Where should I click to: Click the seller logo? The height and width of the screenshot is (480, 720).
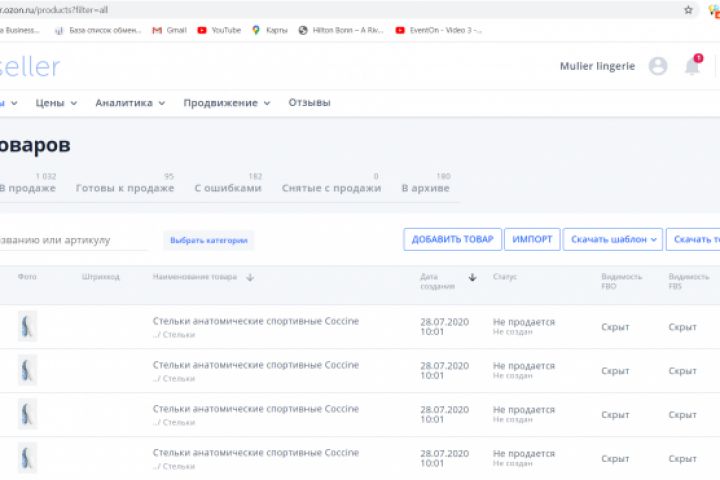pos(29,67)
